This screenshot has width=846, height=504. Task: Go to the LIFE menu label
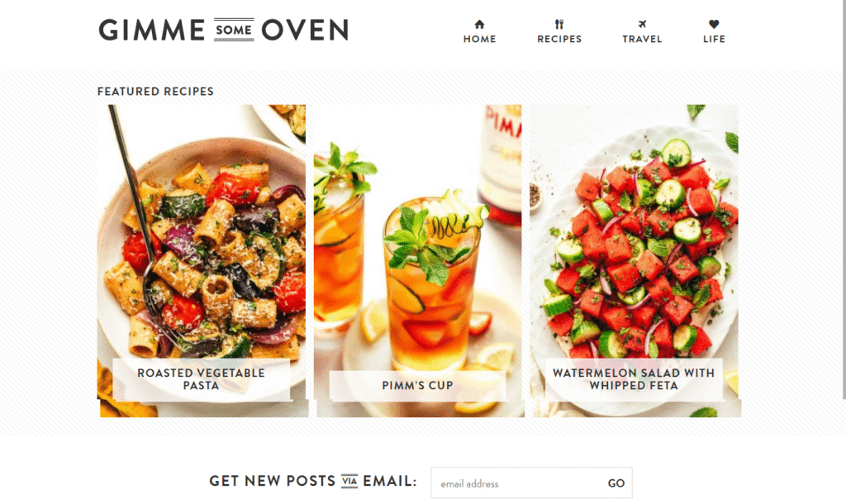[x=714, y=39]
